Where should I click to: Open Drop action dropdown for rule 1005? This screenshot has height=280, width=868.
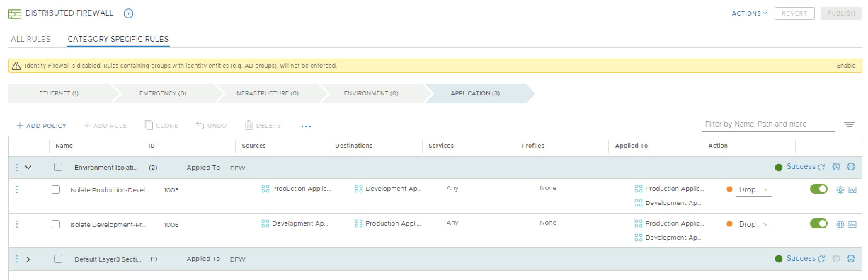[x=753, y=190]
